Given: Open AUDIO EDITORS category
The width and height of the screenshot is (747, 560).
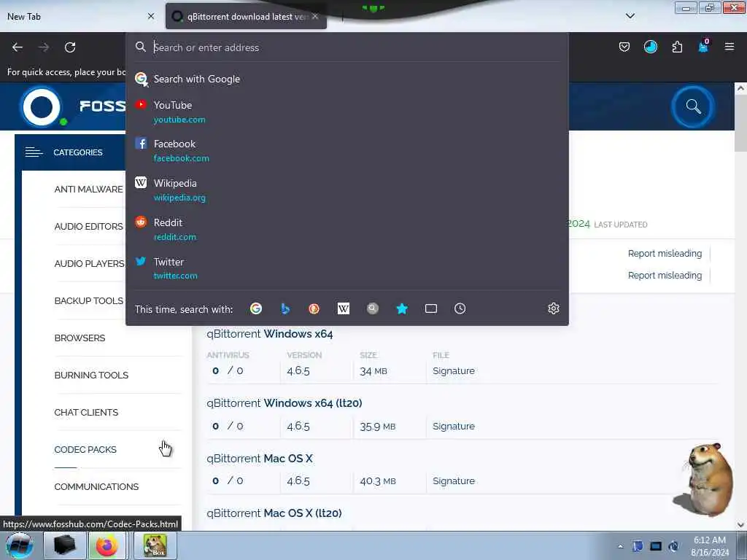Looking at the screenshot, I should [88, 227].
